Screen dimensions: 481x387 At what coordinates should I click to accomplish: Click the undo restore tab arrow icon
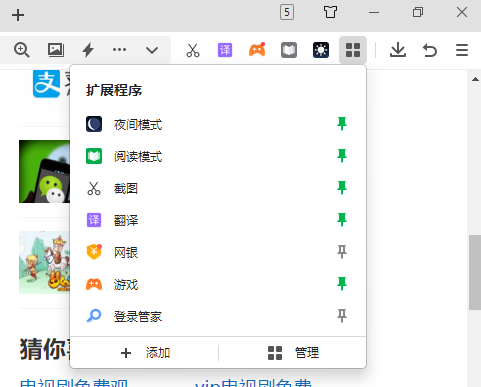(x=430, y=50)
